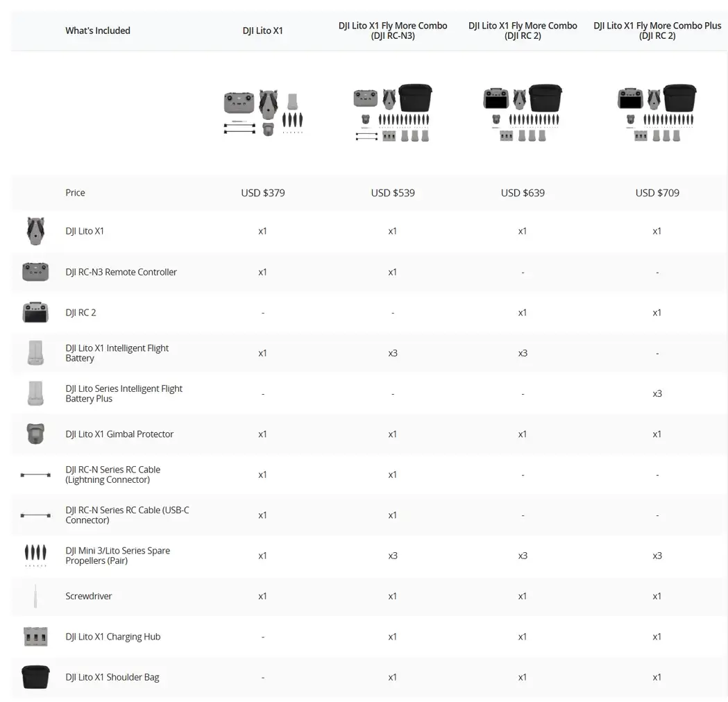Click the Intelligent Flight Battery Plus icon
This screenshot has height=702, width=728.
point(35,393)
